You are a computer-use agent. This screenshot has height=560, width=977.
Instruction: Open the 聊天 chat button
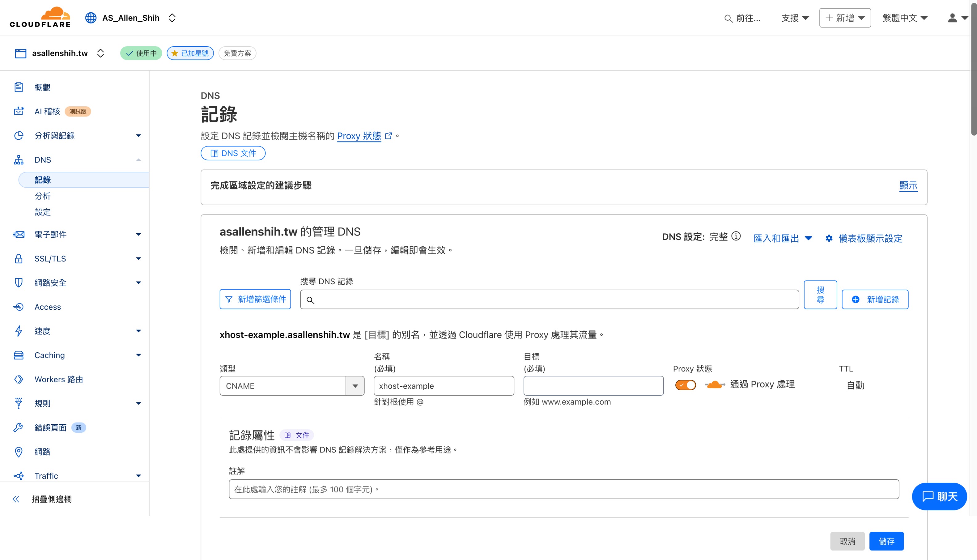[939, 497]
